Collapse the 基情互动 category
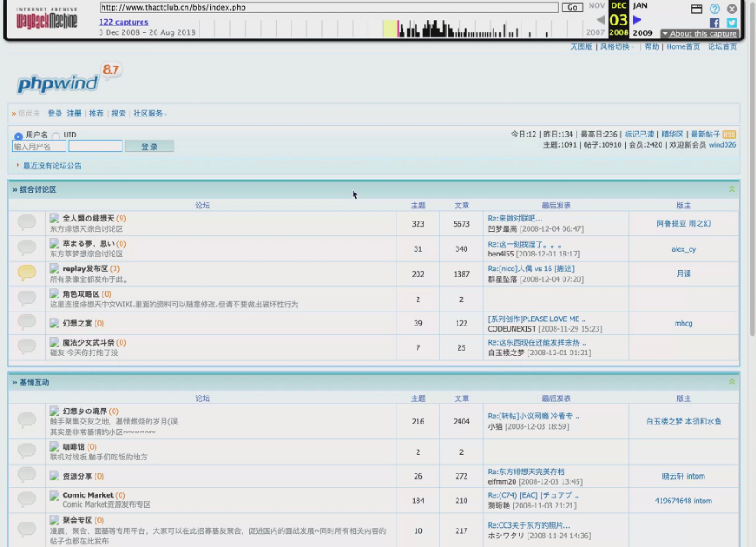Viewport: 756px width, 547px height. point(731,382)
